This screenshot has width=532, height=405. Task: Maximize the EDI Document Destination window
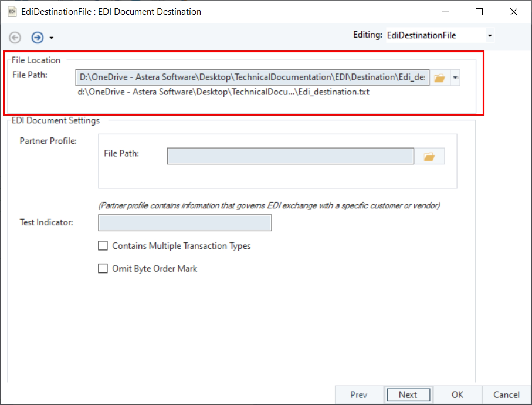click(479, 12)
